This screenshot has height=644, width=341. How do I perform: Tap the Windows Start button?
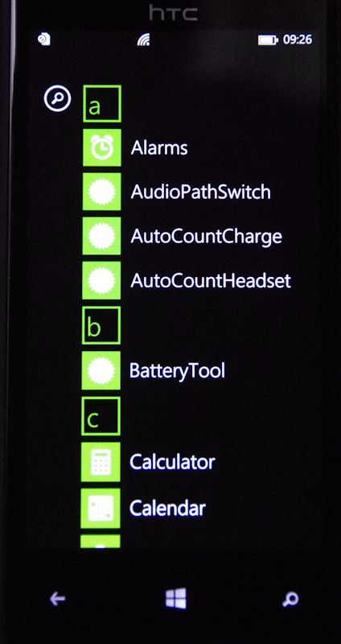176,598
